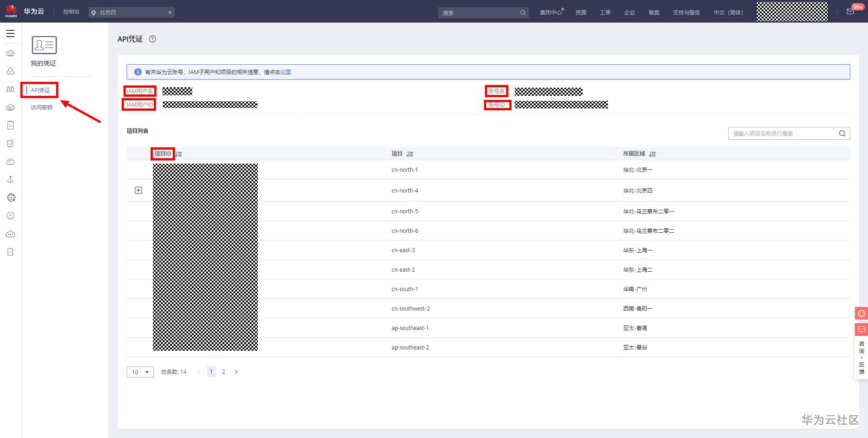Click the 华北-北京四 region cell

tap(638, 191)
